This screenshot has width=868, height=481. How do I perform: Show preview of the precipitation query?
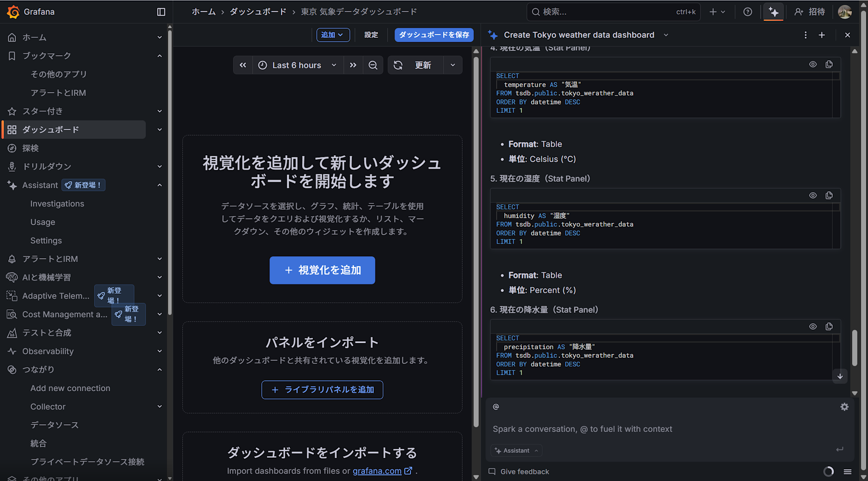812,326
